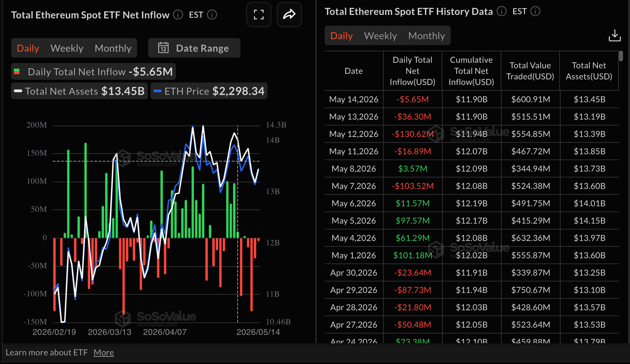Click the share arrow icon

(x=289, y=15)
